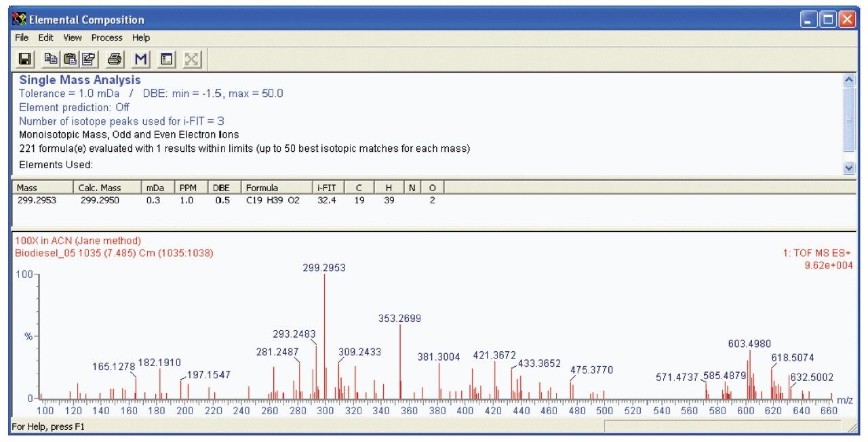This screenshot has width=868, height=442.
Task: Click the window layout toolbar icon
Action: pos(166,59)
